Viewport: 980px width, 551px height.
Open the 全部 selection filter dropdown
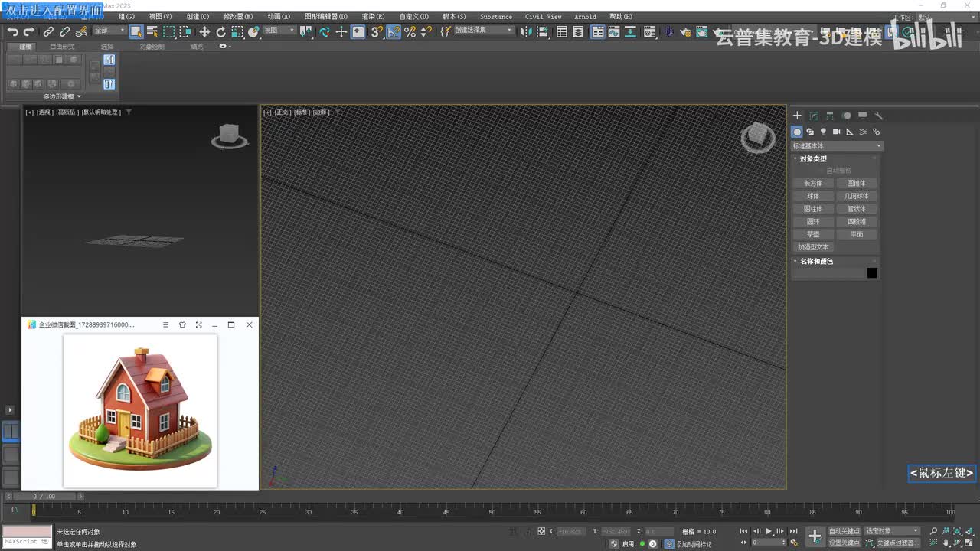[x=109, y=31]
